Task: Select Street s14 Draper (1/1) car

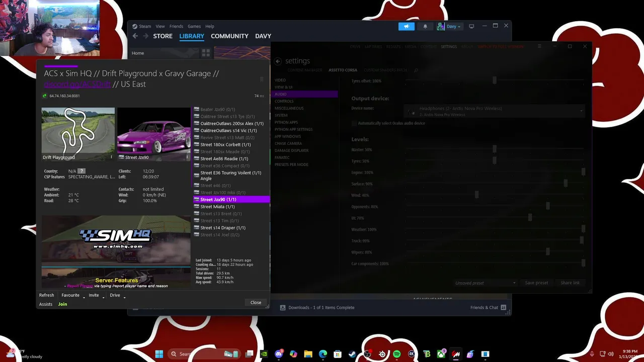Action: point(231,228)
